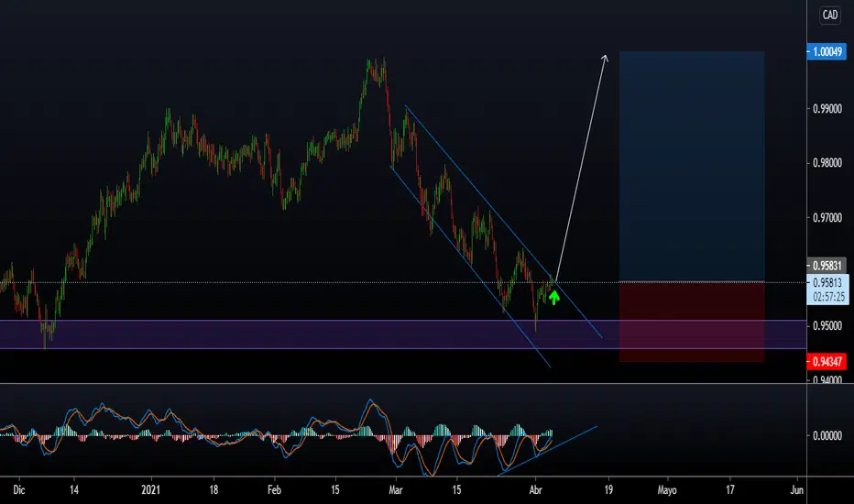Screen dimensions: 854x504
Task: Click the green up arrow marker
Action: coord(553,296)
